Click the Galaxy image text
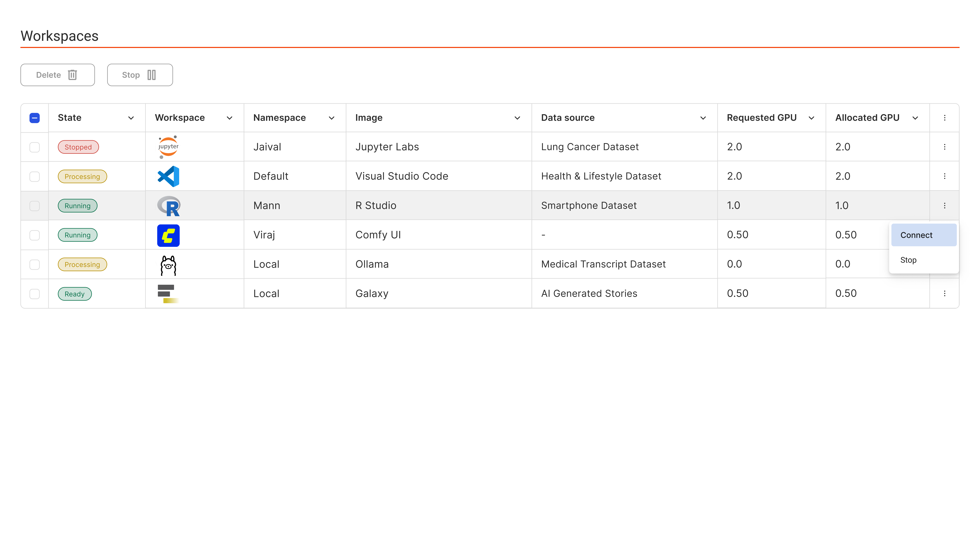 (372, 294)
